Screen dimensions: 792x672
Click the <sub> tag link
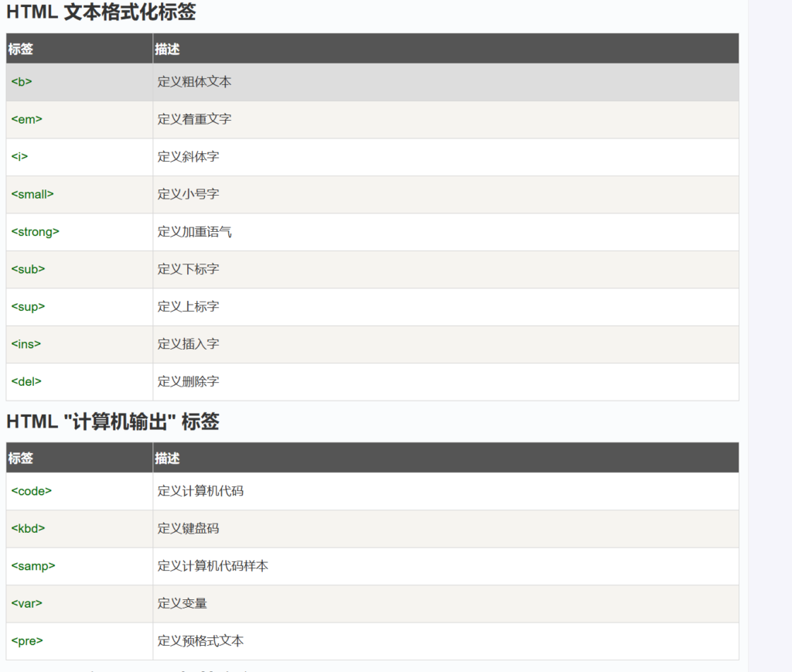pos(28,269)
